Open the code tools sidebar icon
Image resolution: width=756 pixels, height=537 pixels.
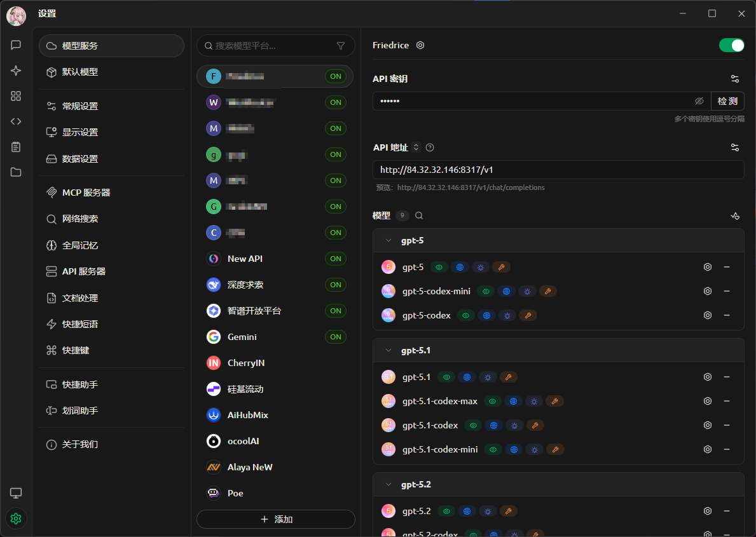click(x=16, y=121)
